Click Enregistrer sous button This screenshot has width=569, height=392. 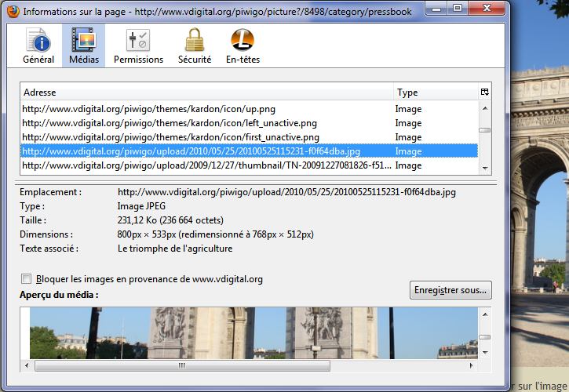click(x=450, y=290)
